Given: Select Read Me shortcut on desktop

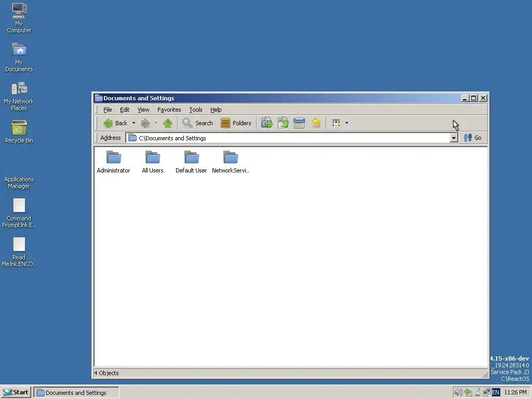Looking at the screenshot, I should coord(19,252).
